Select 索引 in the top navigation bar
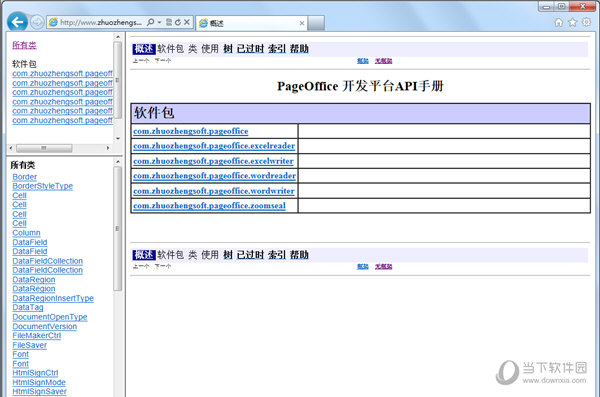Image resolution: width=600 pixels, height=397 pixels. [277, 49]
